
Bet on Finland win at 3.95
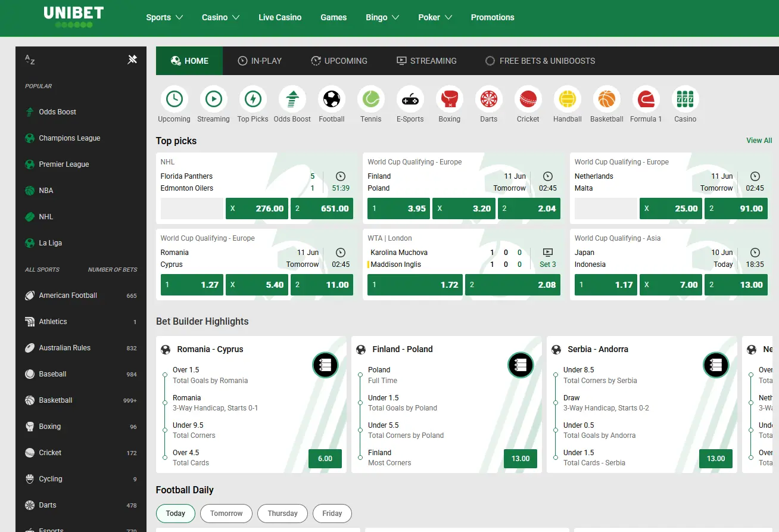click(397, 209)
